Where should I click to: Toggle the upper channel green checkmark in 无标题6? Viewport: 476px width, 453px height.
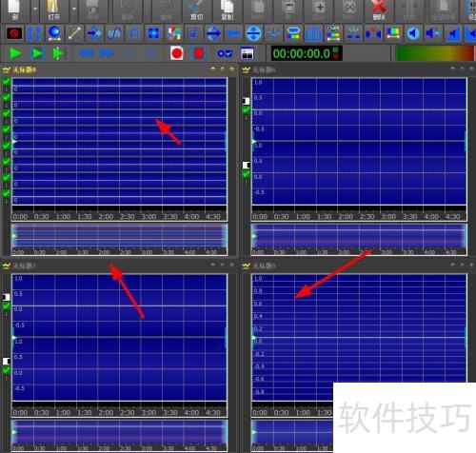click(246, 110)
